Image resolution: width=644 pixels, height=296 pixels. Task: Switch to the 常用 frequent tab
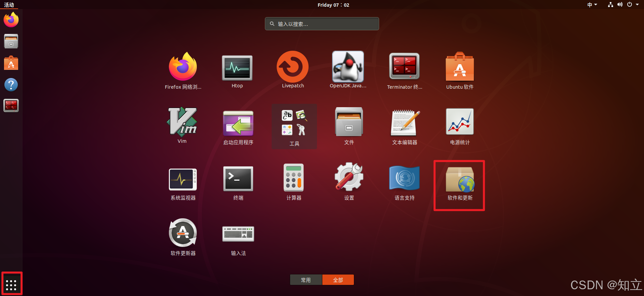(x=306, y=280)
